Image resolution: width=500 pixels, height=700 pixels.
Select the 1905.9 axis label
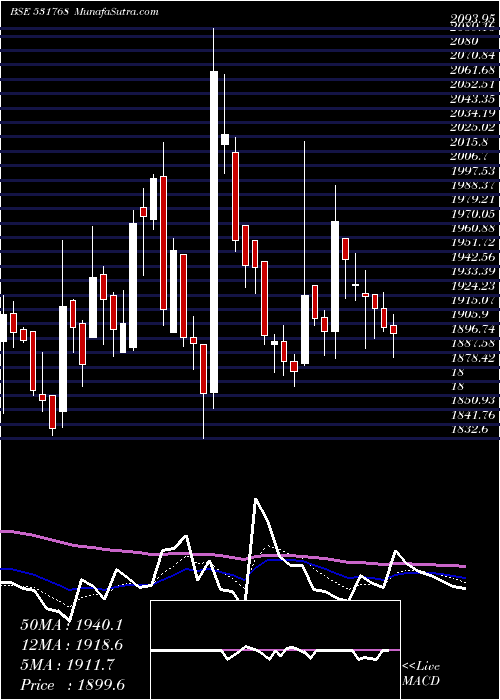click(469, 314)
